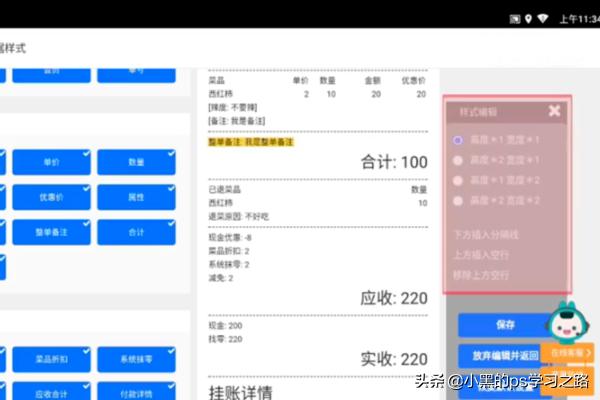Tap the robot mascot assistant icon
This screenshot has width=600, height=400.
tap(566, 324)
